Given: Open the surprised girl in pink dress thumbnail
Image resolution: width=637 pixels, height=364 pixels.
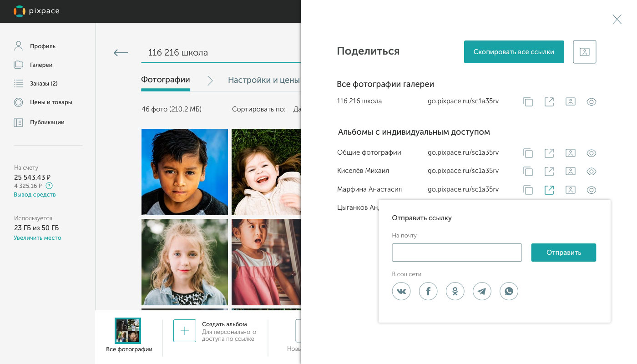Looking at the screenshot, I should pos(266,262).
